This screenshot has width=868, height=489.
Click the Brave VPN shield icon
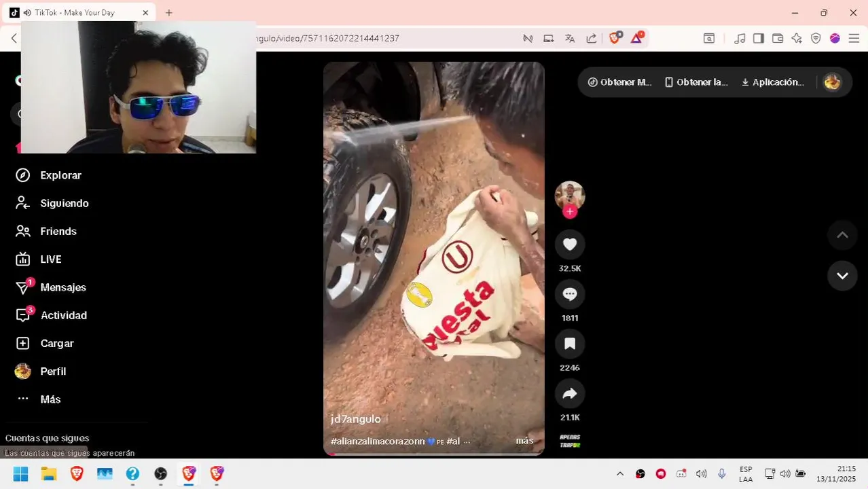(816, 38)
